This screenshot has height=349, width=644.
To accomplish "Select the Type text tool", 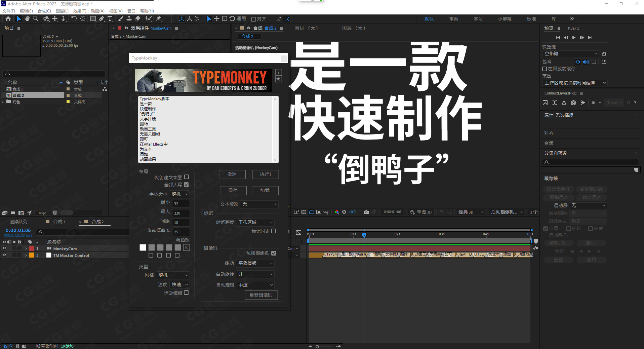I will [x=110, y=19].
